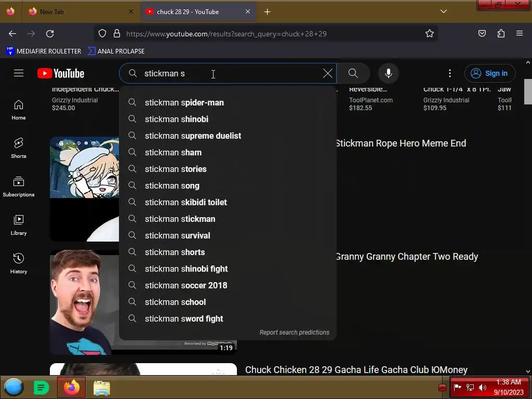Open Subscriptions in the sidebar
532x399 pixels.
[19, 187]
